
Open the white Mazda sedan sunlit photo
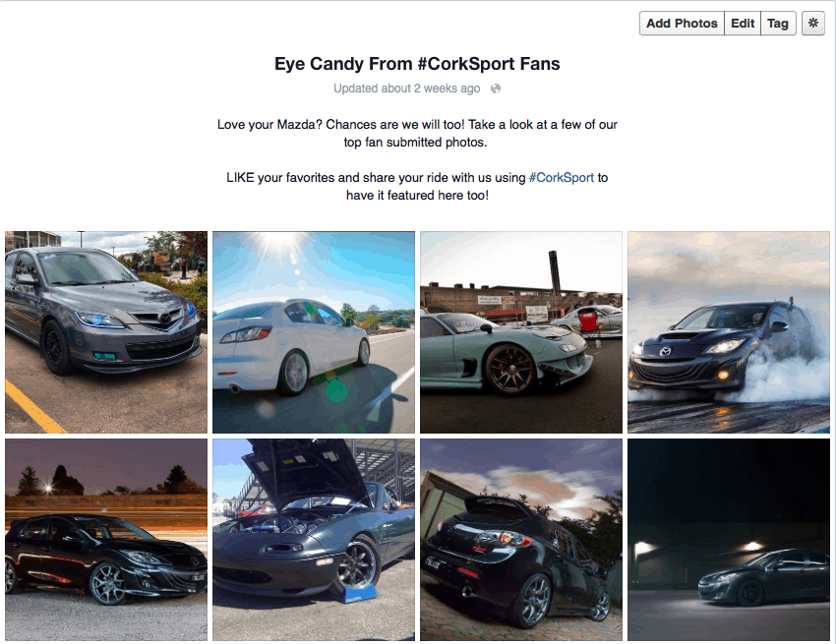314,332
